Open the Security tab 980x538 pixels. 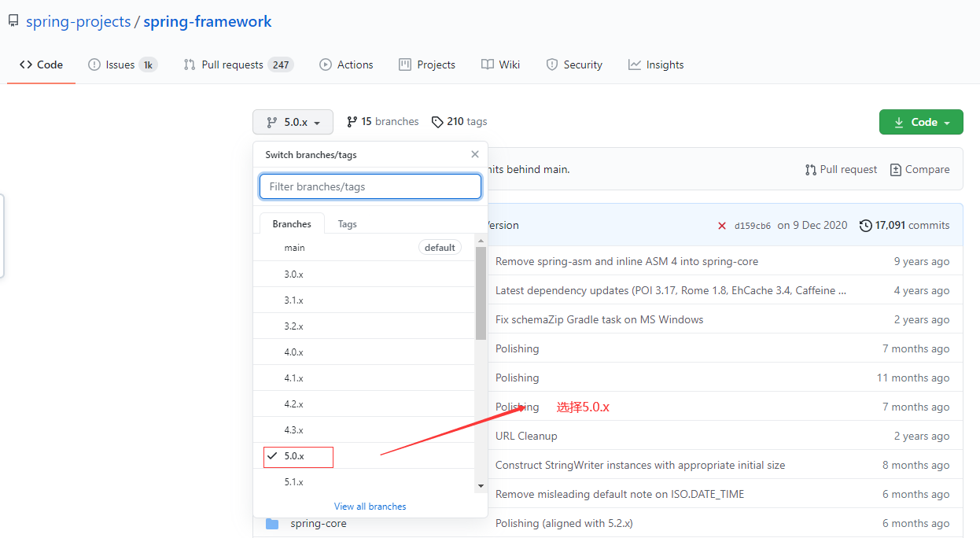coord(574,64)
